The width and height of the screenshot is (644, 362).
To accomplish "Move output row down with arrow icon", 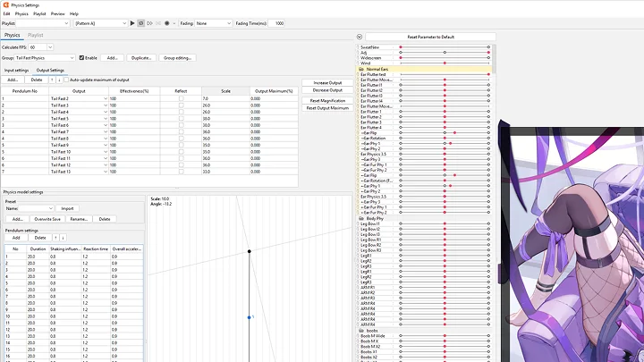I will tap(59, 80).
